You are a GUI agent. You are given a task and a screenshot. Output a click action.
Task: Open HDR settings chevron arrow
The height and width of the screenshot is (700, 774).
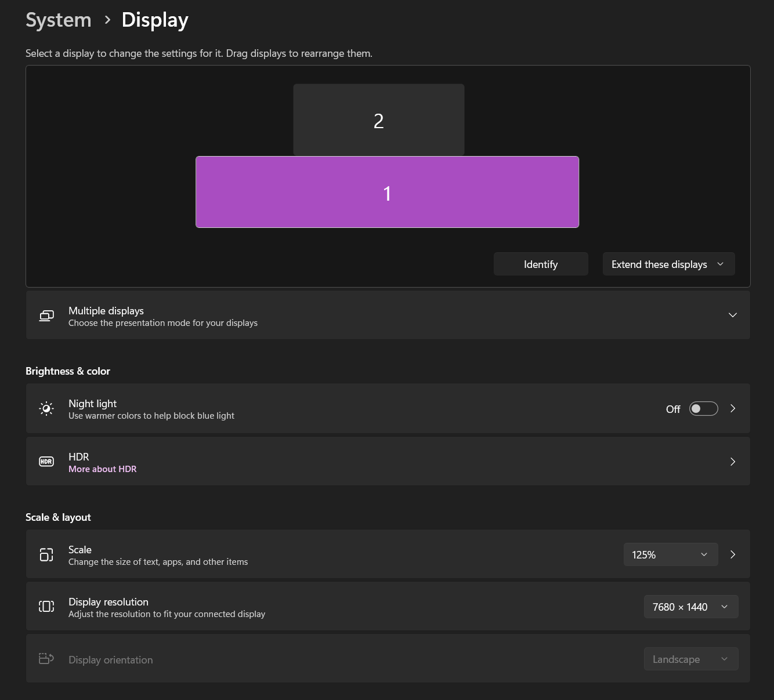coord(733,462)
